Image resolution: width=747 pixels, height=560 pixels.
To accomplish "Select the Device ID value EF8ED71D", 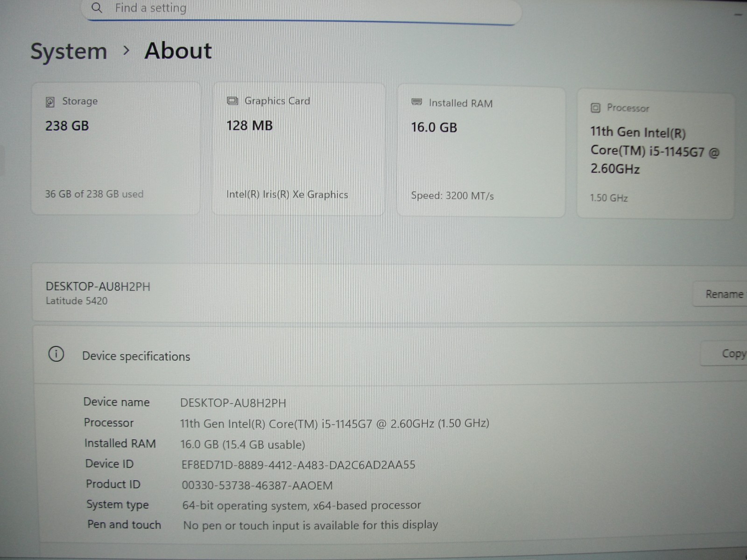I will pos(298,465).
